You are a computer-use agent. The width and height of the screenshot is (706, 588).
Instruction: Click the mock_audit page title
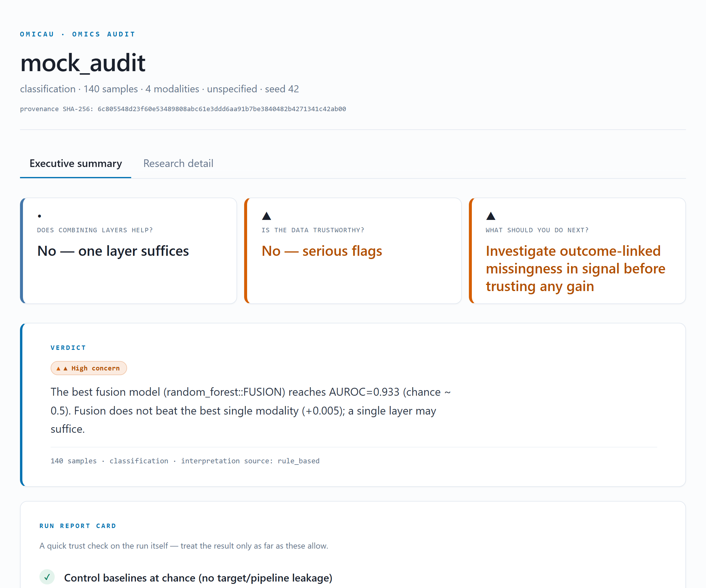click(x=83, y=63)
